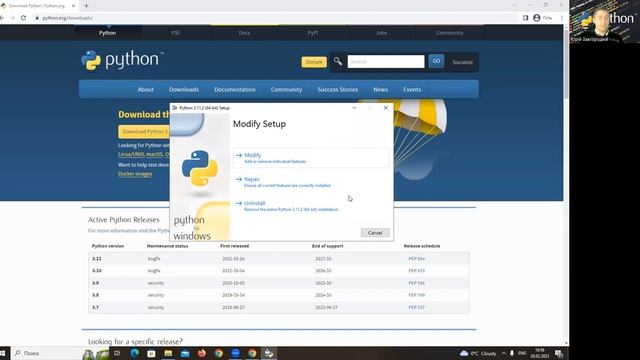Open PEP 596 release schedule link
Screen dimensions: 640x360
[x=416, y=283]
